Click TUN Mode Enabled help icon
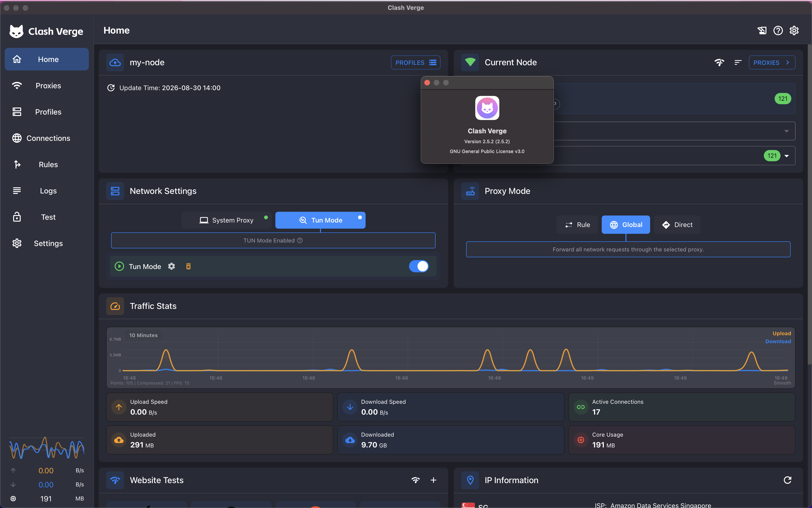 click(300, 241)
